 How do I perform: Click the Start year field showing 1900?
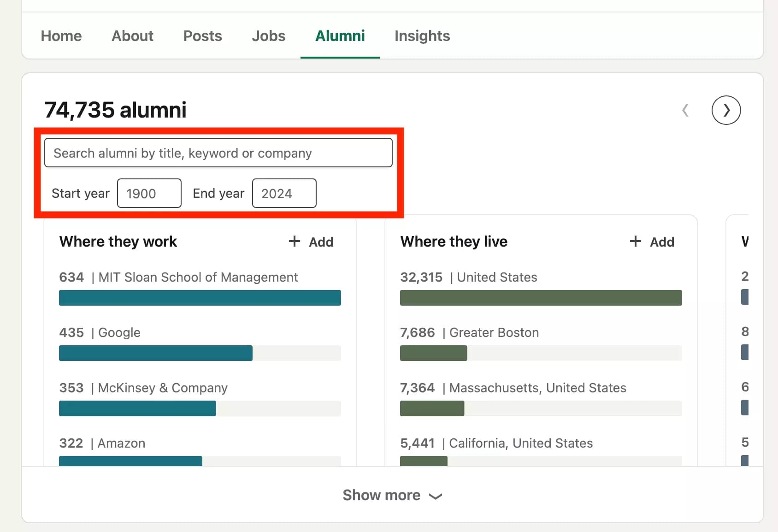[149, 193]
